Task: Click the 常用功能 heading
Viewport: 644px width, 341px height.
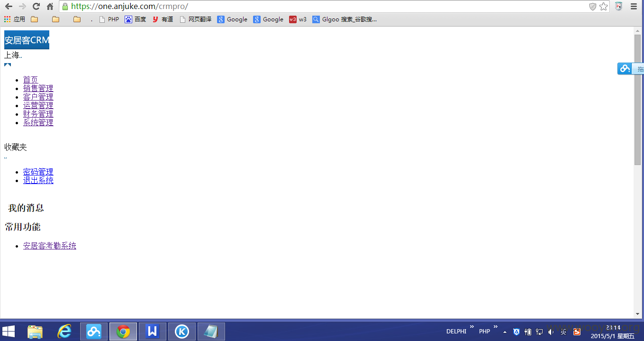Action: click(x=23, y=227)
